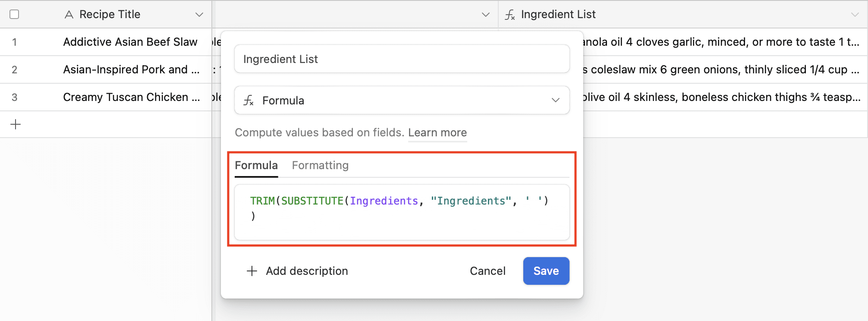Click the Recipe Title column header

[x=110, y=14]
